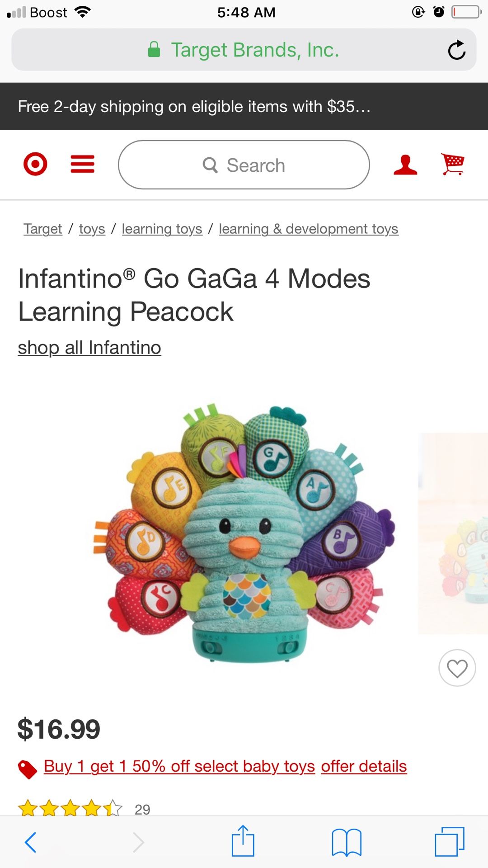488x868 pixels.
Task: Tap the Safari share icon
Action: [x=243, y=841]
